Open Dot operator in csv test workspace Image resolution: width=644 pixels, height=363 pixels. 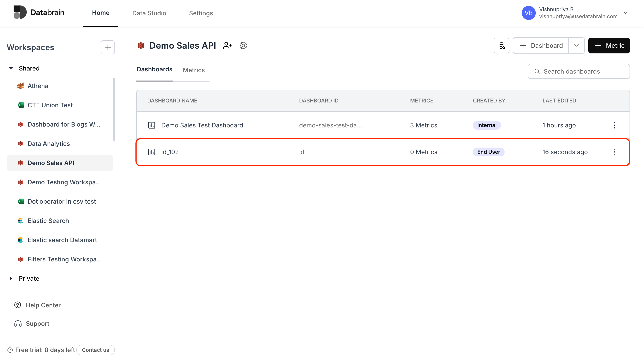62,201
